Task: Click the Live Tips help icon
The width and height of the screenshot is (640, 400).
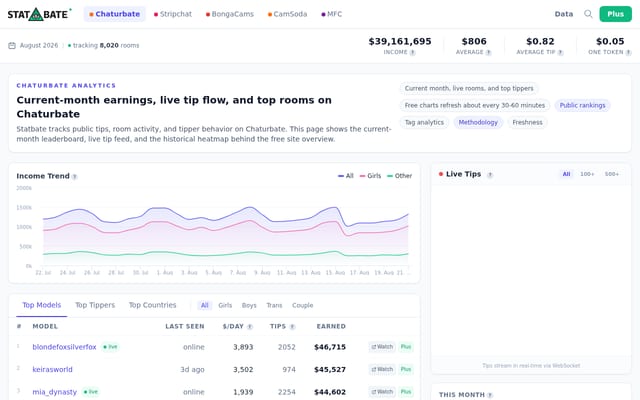Action: point(490,175)
